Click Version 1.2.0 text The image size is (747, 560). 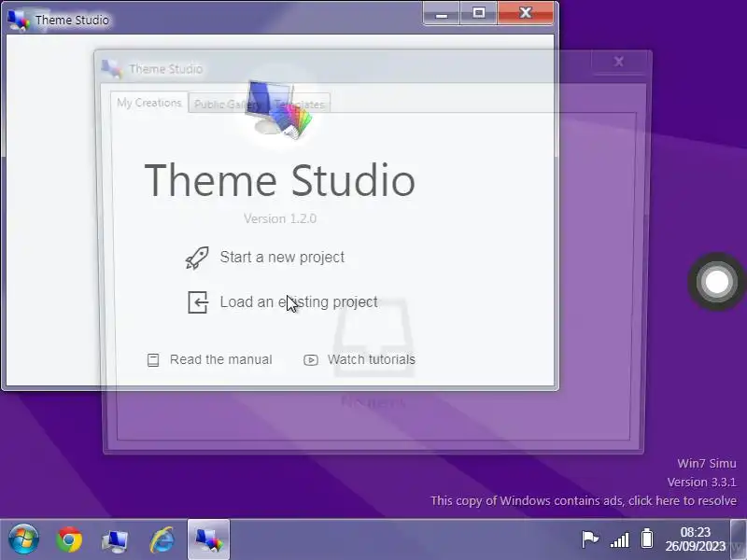pos(279,218)
